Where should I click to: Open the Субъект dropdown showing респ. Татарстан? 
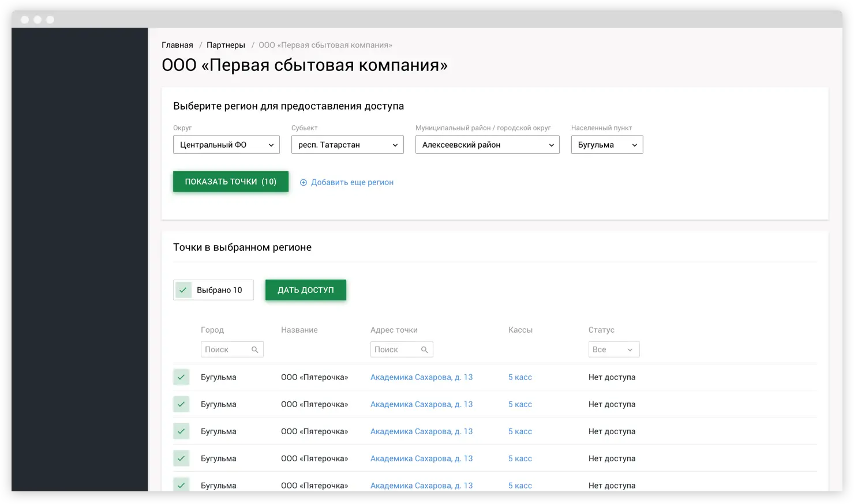(x=347, y=145)
